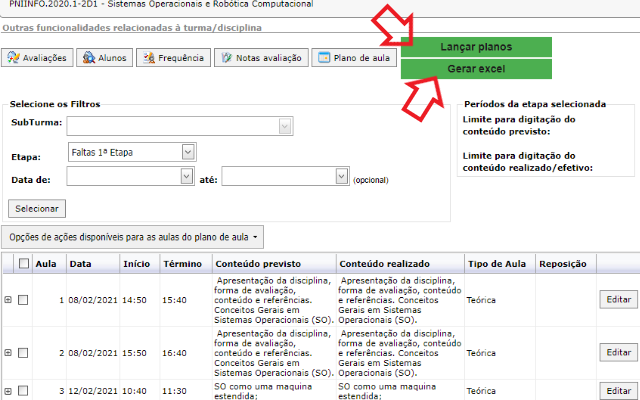Click Editar for aula 2
The width and height of the screenshot is (640, 400).
pos(618,352)
